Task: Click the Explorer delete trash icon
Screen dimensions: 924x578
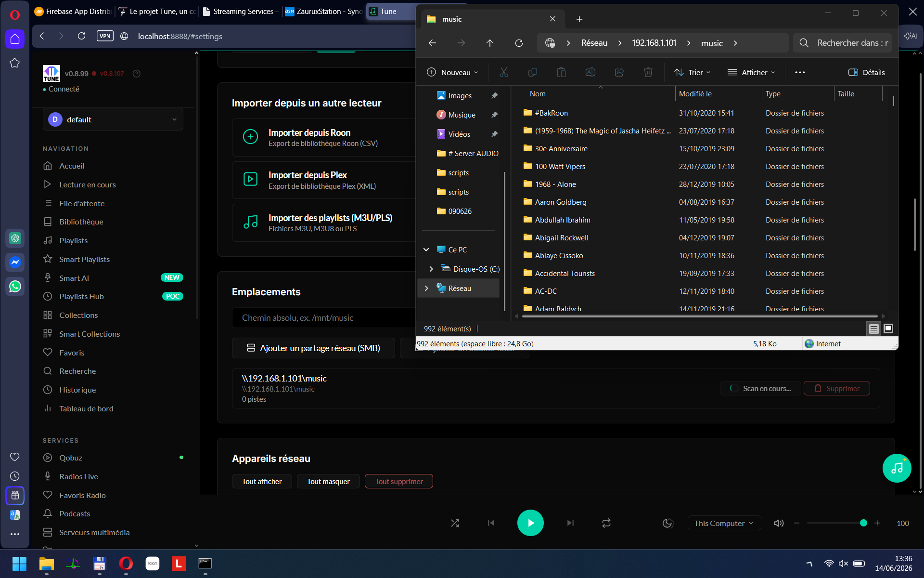Action: [648, 72]
